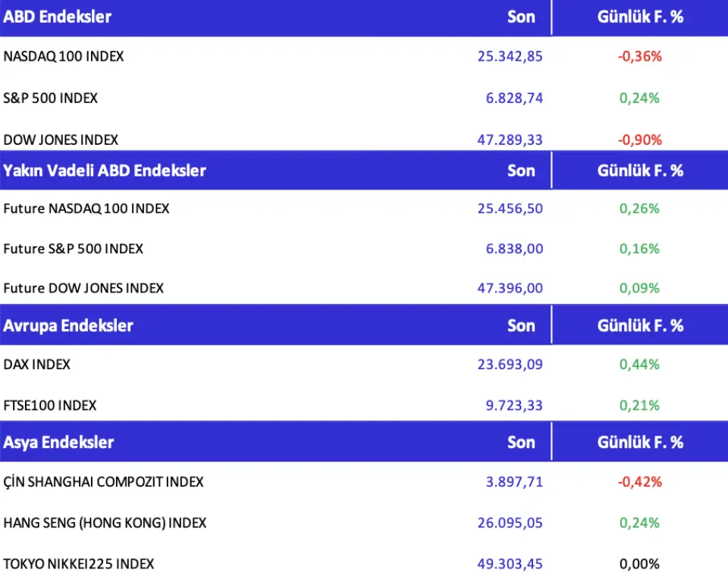
Task: Click the Asya Endeksler section header
Action: pos(58,443)
